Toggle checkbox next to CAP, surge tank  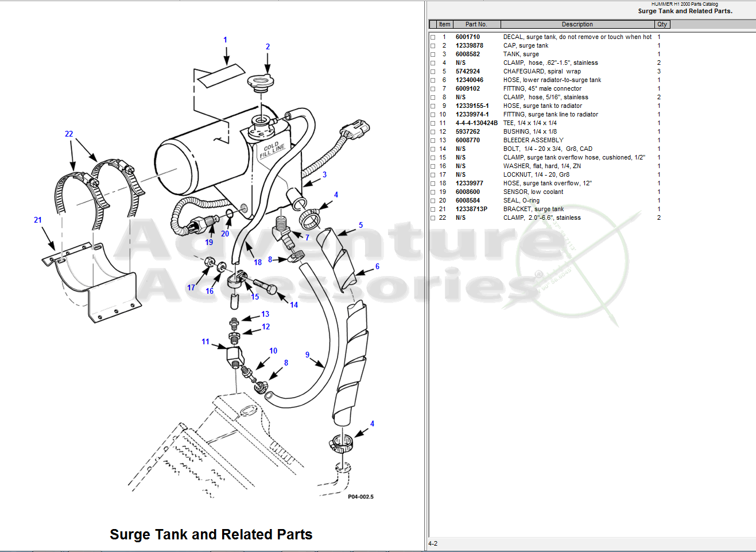[433, 46]
